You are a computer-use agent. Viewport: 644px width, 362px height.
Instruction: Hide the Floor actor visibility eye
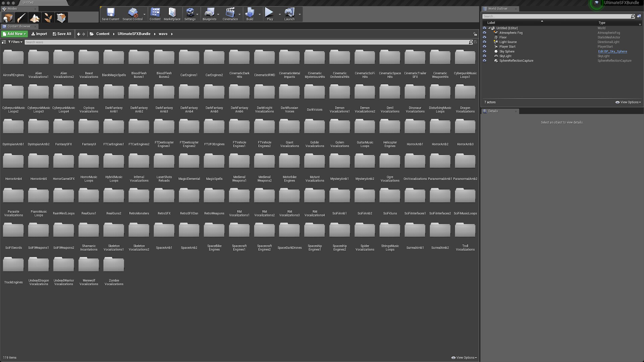[484, 37]
